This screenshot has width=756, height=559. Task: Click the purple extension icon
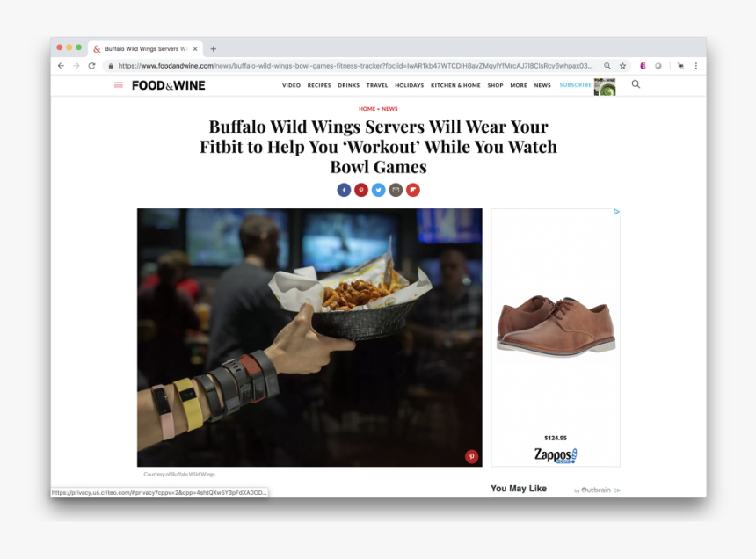pos(643,66)
